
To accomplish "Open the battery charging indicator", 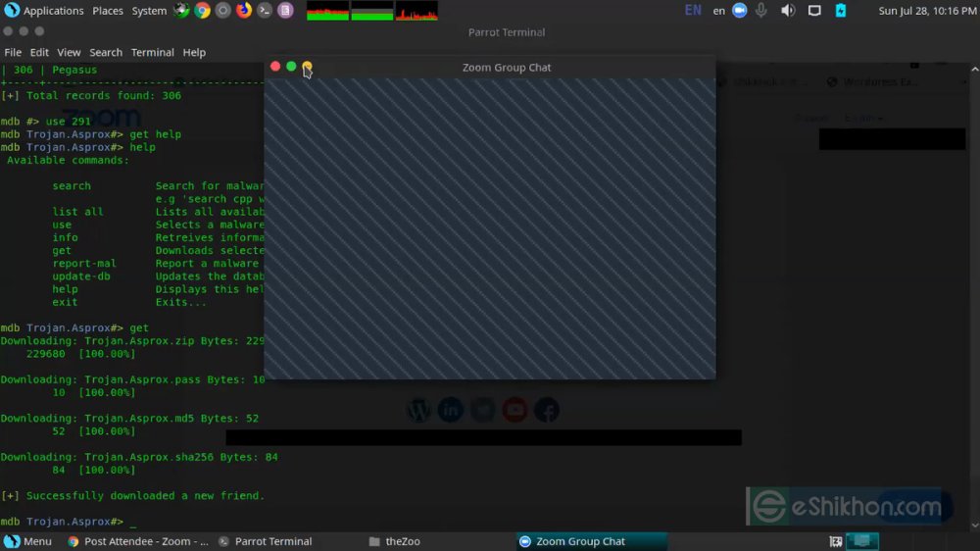I will point(841,11).
